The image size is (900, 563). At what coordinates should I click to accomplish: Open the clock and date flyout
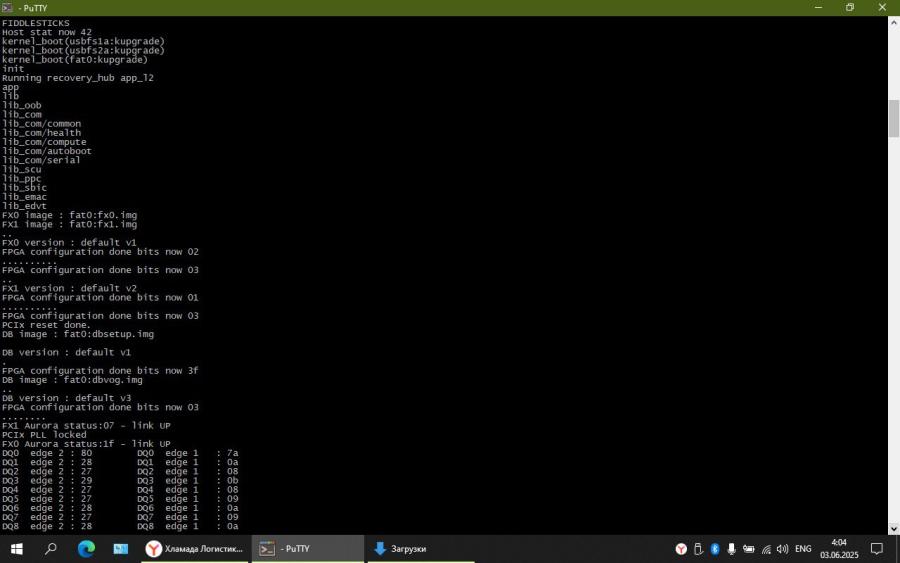click(839, 549)
